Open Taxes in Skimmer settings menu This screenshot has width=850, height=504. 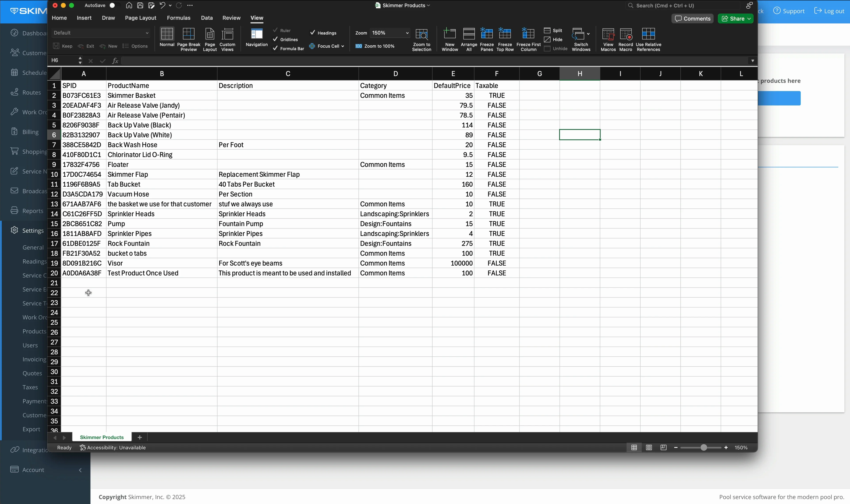tap(30, 387)
